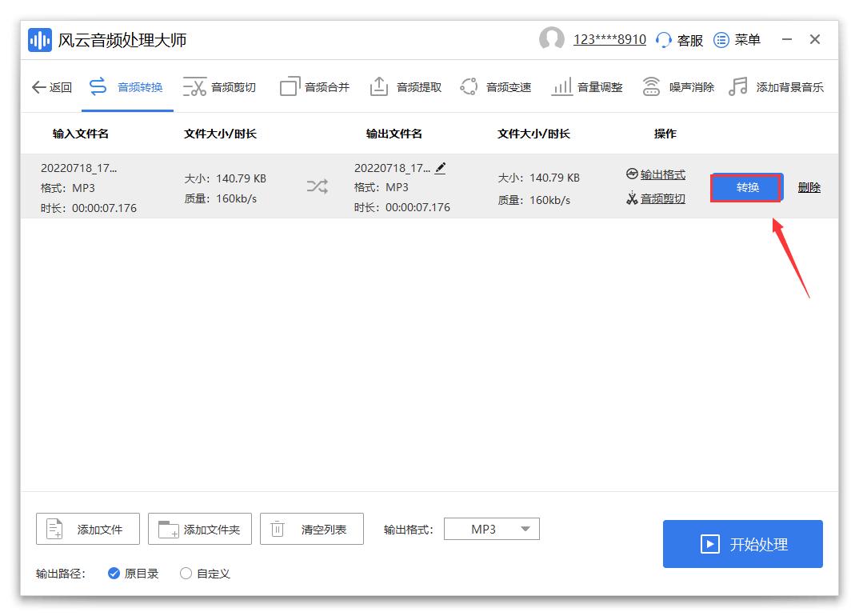Rename output file via the pencil icon
This screenshot has width=859, height=616.
coord(441,167)
